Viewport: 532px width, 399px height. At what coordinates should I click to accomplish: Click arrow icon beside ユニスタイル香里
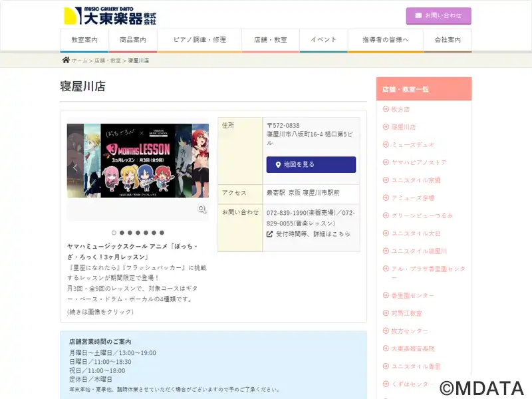pos(386,366)
